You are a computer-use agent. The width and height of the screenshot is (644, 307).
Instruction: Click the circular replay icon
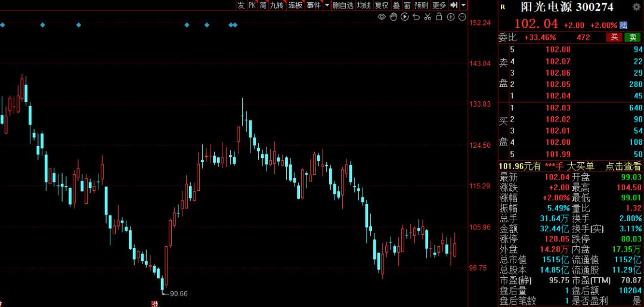[405, 17]
